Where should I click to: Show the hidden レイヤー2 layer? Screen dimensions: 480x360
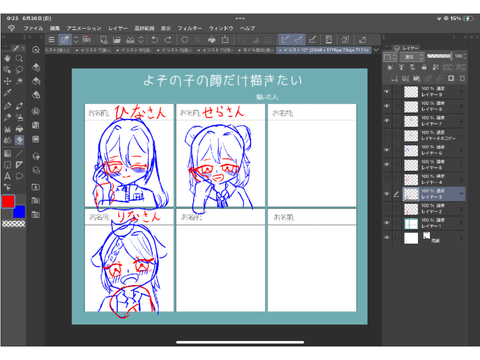(387, 209)
